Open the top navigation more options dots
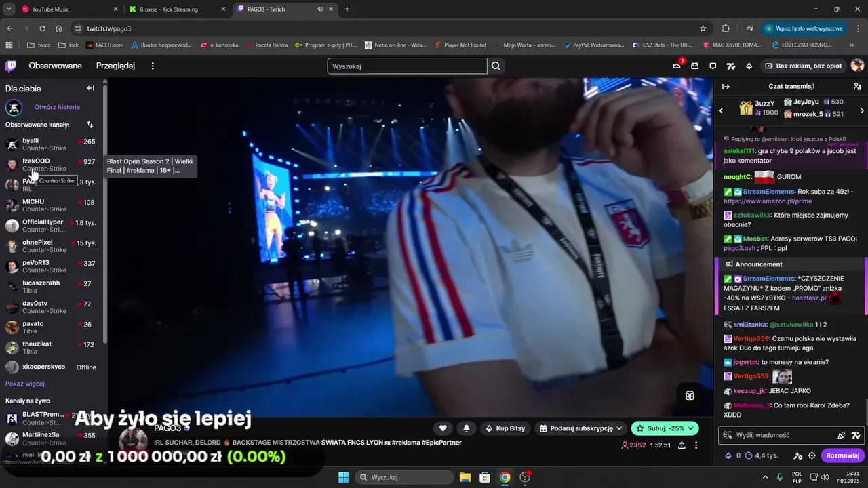Viewport: 868px width, 488px height. [153, 66]
